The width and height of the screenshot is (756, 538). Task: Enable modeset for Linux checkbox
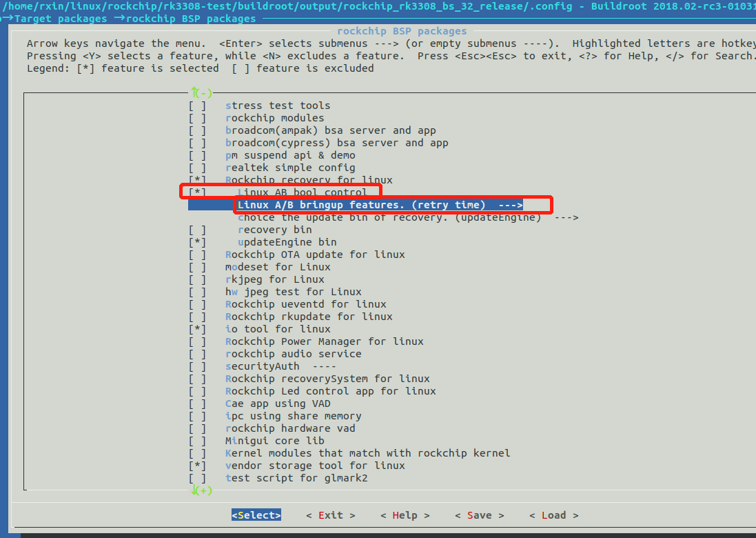[197, 268]
